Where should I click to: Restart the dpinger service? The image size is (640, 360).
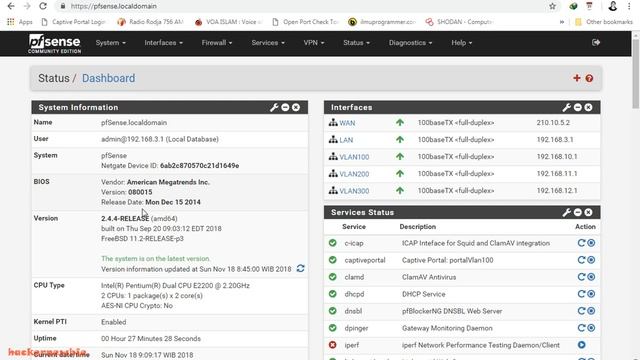tap(581, 328)
